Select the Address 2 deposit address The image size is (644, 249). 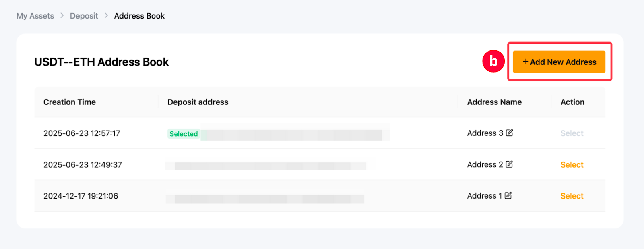(572, 165)
